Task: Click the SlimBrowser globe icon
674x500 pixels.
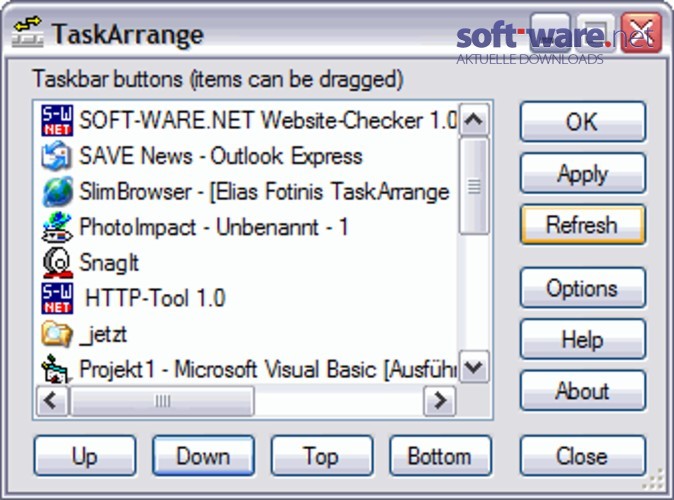Action: point(57,191)
